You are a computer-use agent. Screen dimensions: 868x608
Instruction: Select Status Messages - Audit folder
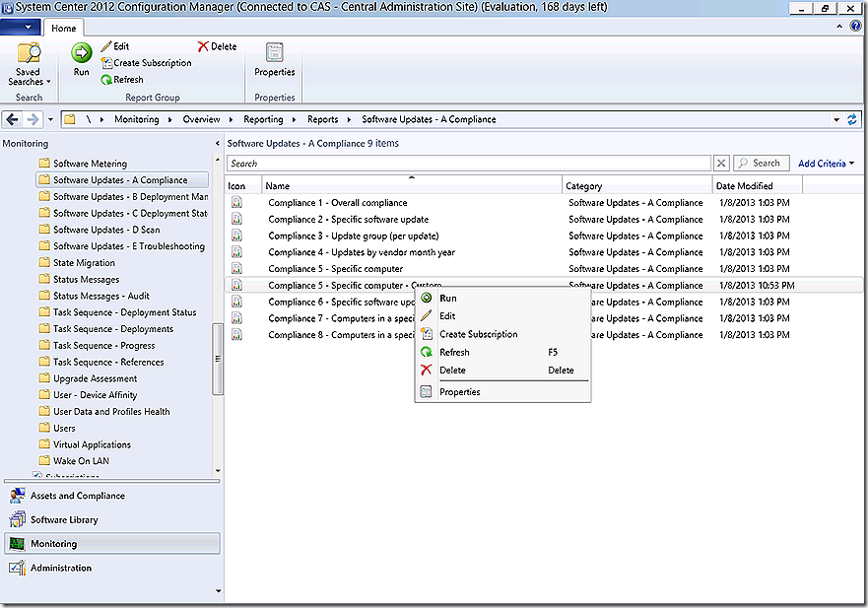[x=95, y=297]
